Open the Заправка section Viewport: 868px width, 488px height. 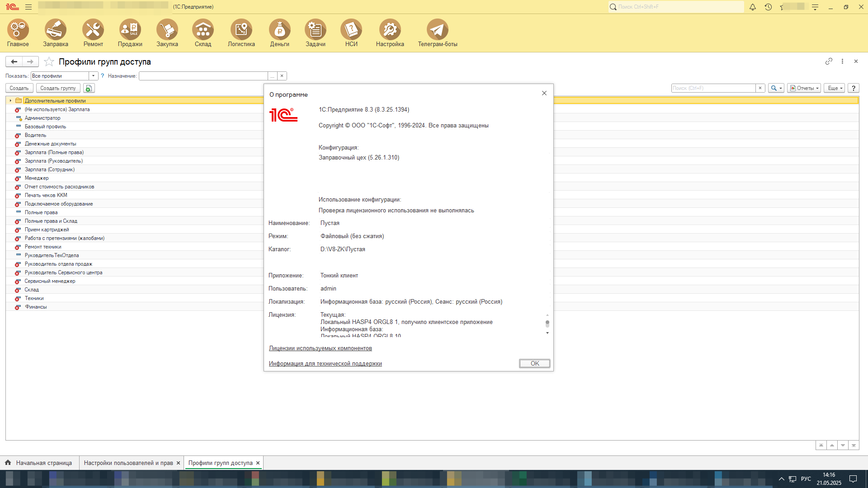[56, 33]
